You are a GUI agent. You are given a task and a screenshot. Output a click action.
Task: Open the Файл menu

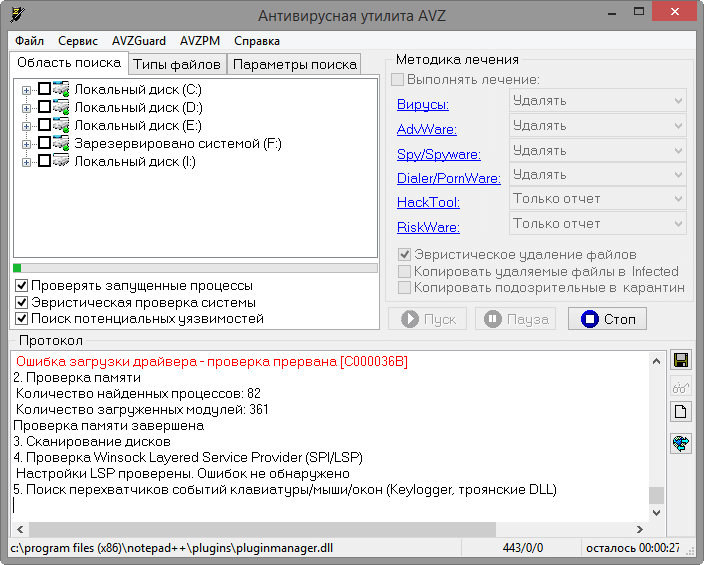[x=29, y=41]
